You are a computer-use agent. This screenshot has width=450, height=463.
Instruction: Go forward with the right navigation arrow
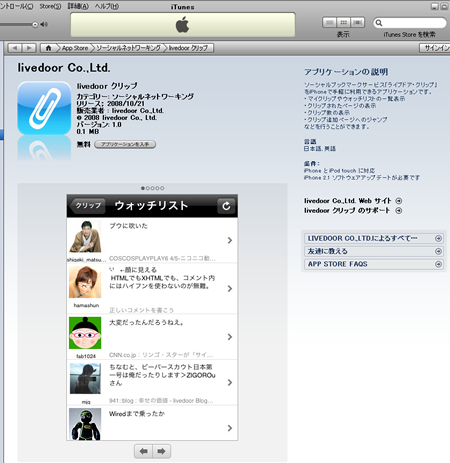pos(29,48)
